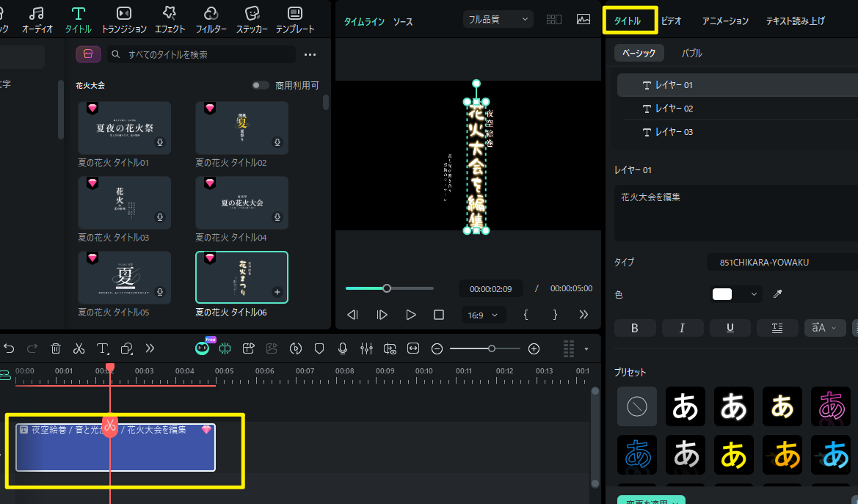
Task: Undo the last action
Action: 9,348
